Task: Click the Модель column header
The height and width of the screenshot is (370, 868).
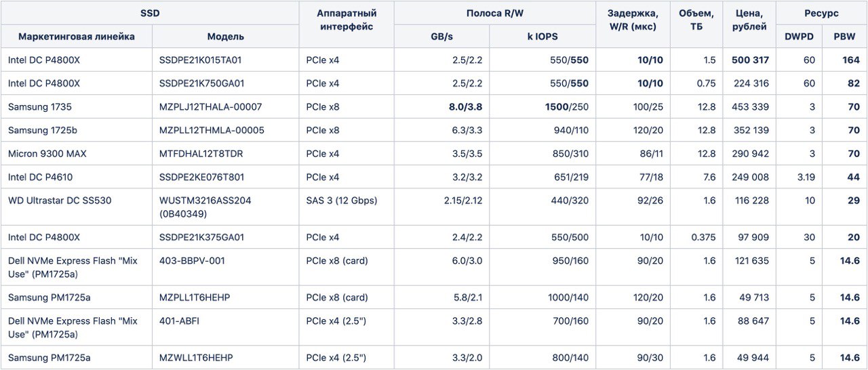Action: click(226, 37)
